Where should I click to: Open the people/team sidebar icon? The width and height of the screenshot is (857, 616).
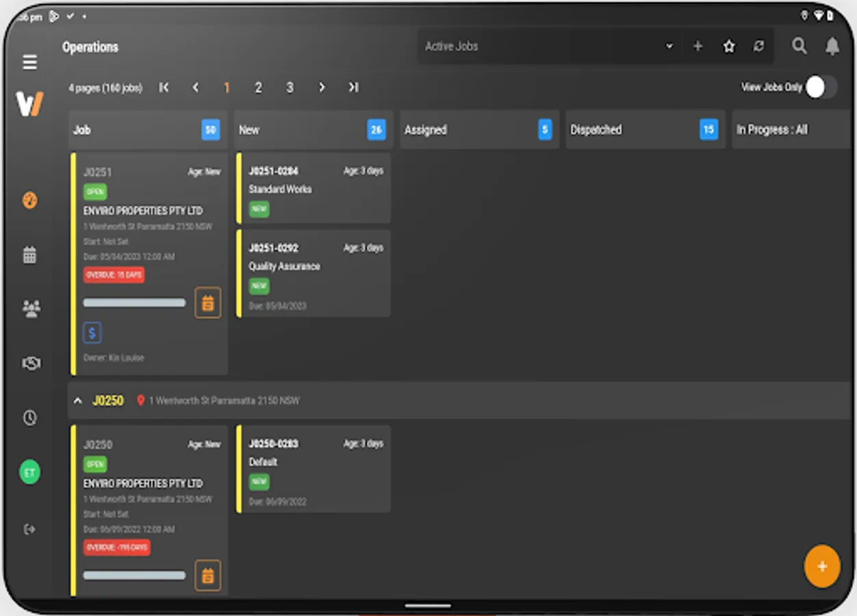click(x=31, y=309)
